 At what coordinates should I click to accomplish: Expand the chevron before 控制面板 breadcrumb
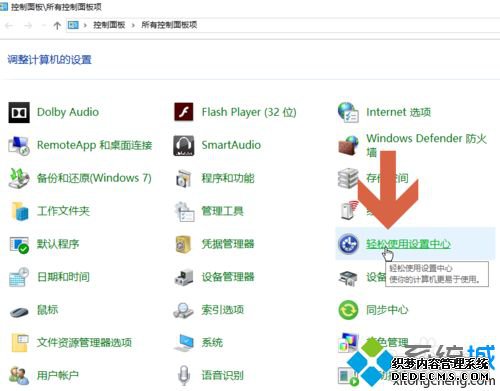pos(85,25)
